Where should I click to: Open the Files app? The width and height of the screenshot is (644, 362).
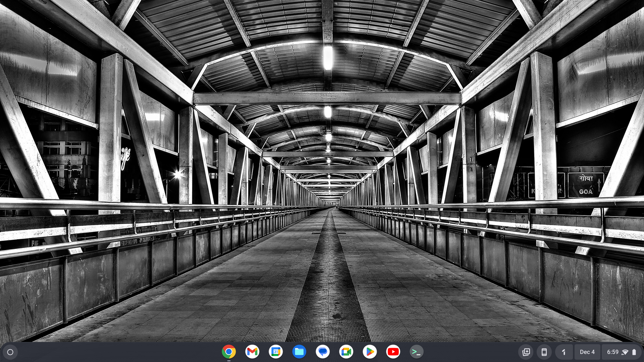(x=299, y=352)
